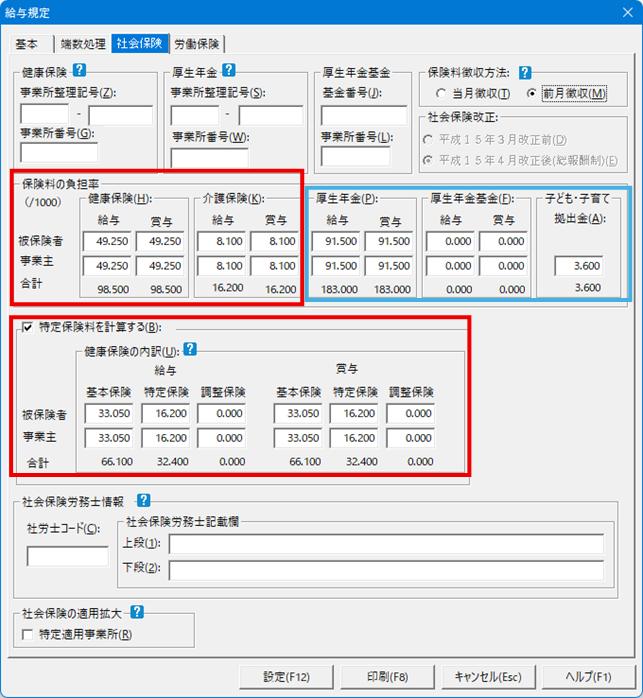Open 端数処理 tab
643x698 pixels.
80,45
